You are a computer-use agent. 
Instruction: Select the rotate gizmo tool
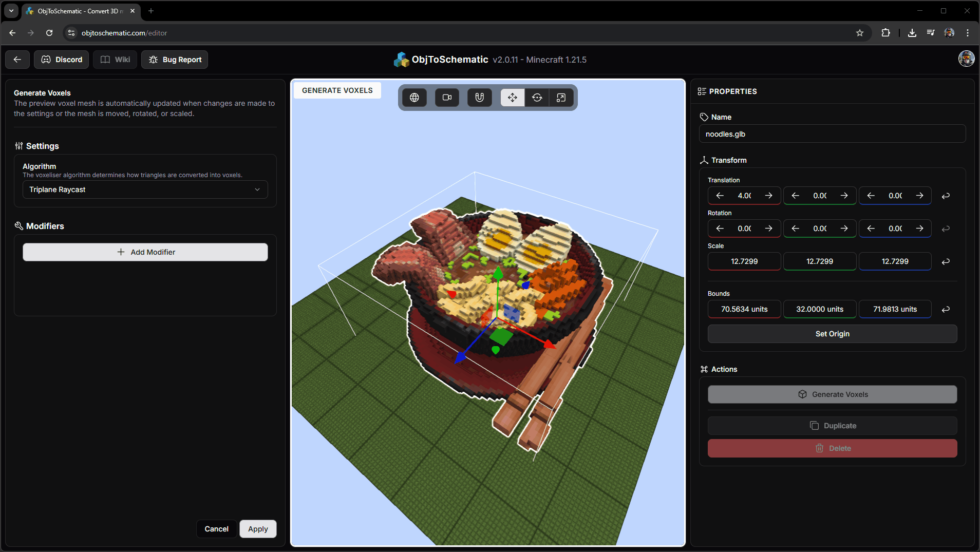pos(537,98)
